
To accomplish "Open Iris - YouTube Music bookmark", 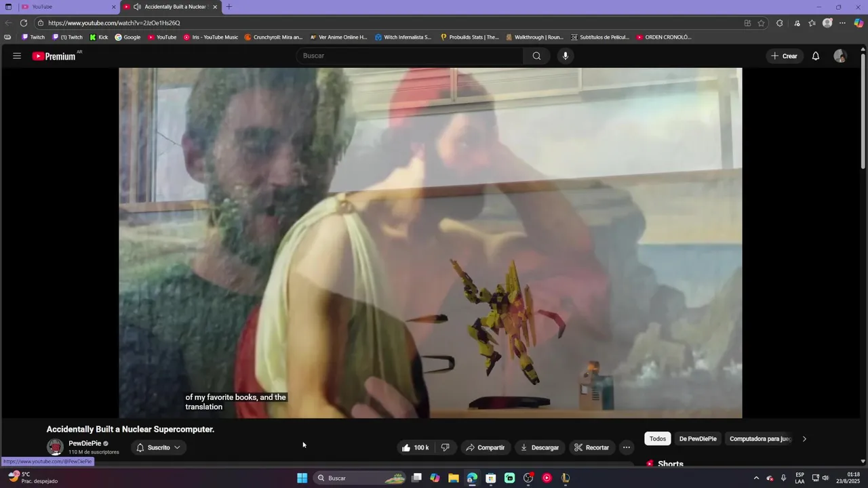I will (211, 37).
